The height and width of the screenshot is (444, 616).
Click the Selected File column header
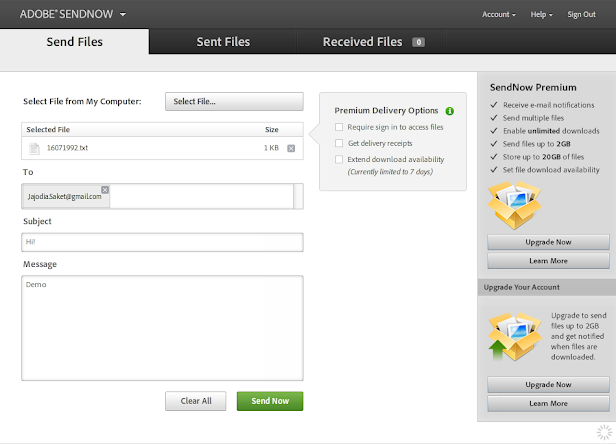(48, 129)
